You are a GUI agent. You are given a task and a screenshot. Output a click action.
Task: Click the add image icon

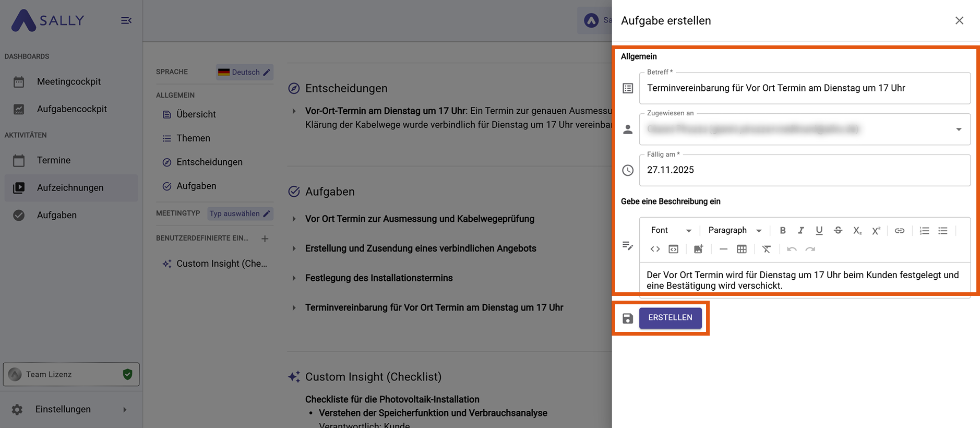point(698,249)
